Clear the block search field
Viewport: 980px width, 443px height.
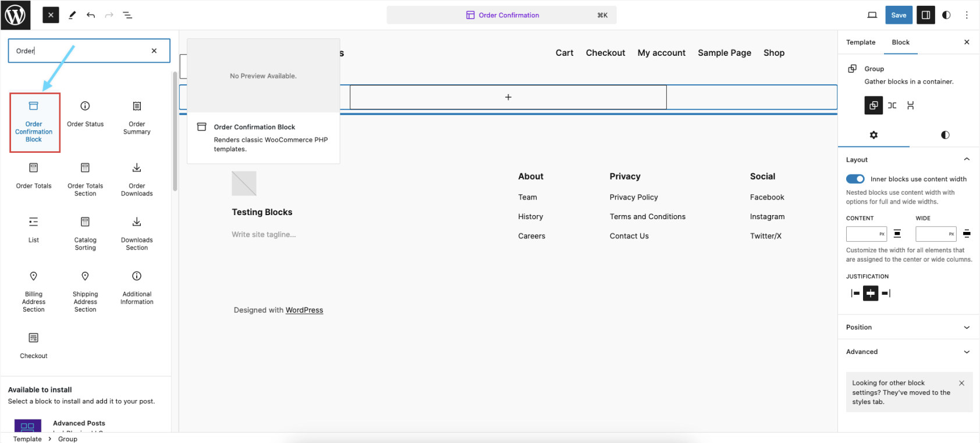click(x=154, y=51)
